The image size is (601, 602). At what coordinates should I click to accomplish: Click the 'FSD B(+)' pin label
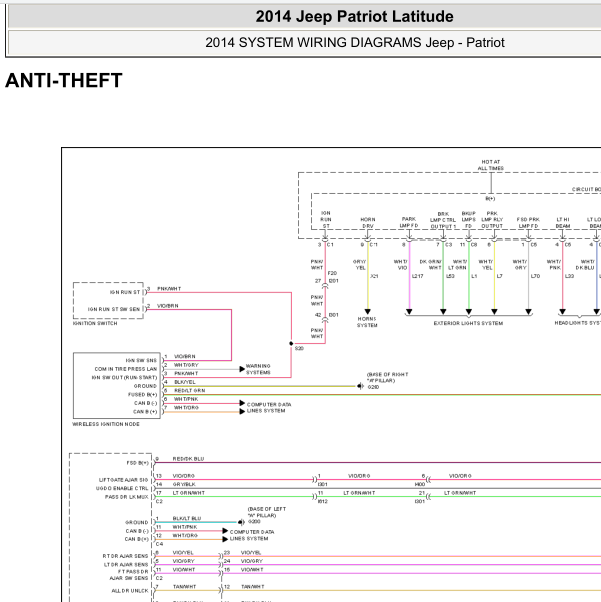pos(137,463)
